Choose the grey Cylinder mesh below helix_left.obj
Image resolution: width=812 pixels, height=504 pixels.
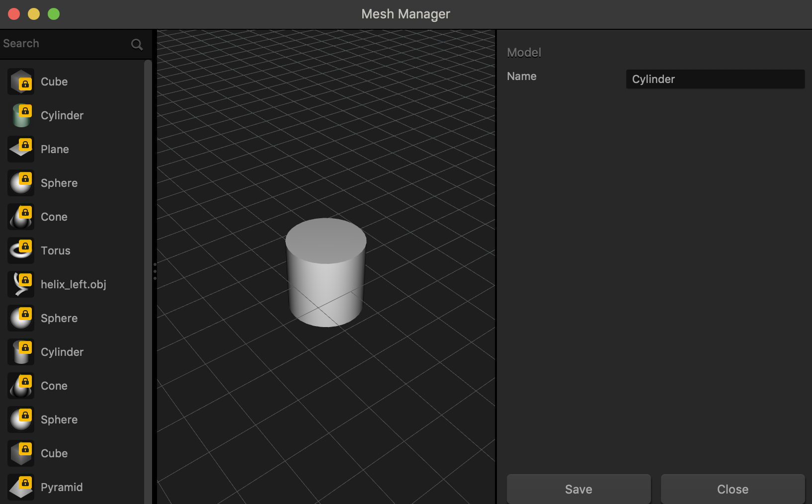click(21, 352)
